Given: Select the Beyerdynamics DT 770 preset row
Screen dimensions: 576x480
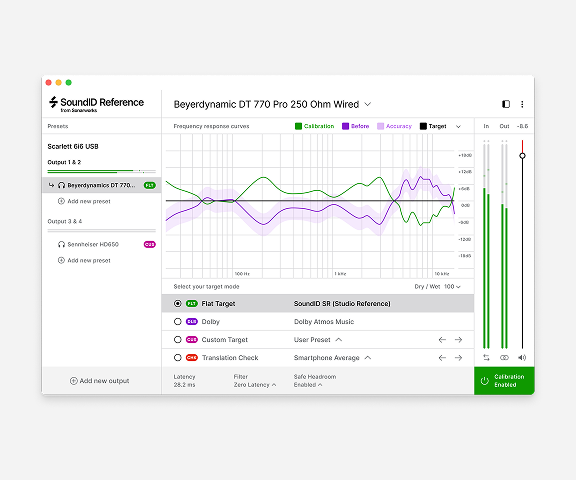Looking at the screenshot, I should tap(102, 185).
